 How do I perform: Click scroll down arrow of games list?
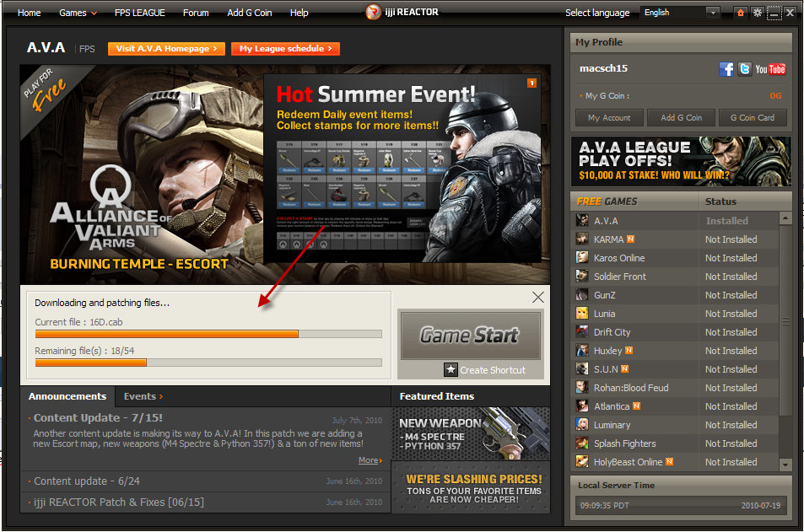coord(785,465)
